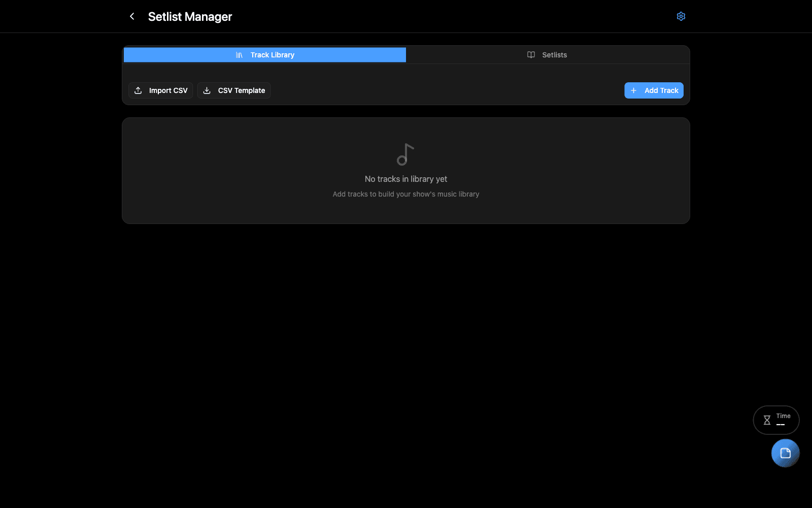Click the Import CSV button
Screen dimensions: 812x508
[x=160, y=90]
